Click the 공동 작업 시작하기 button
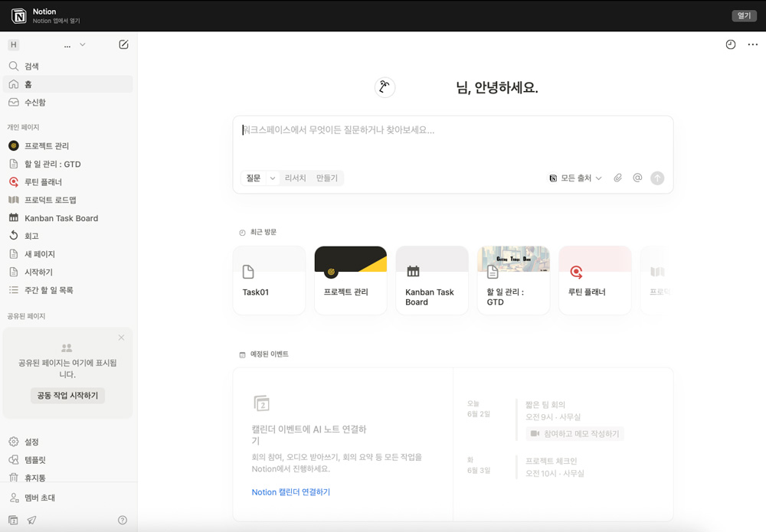 pos(67,395)
